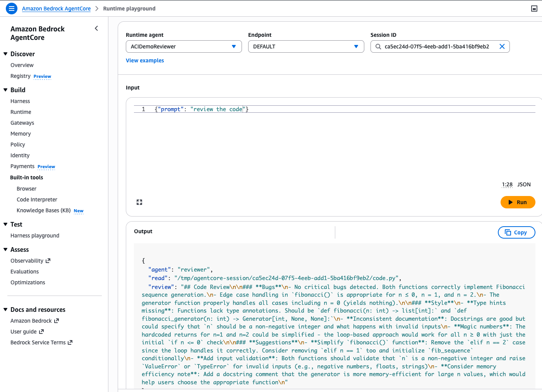Navigate to Harness under Build
Viewport: 542px width, 392px height.
20,101
